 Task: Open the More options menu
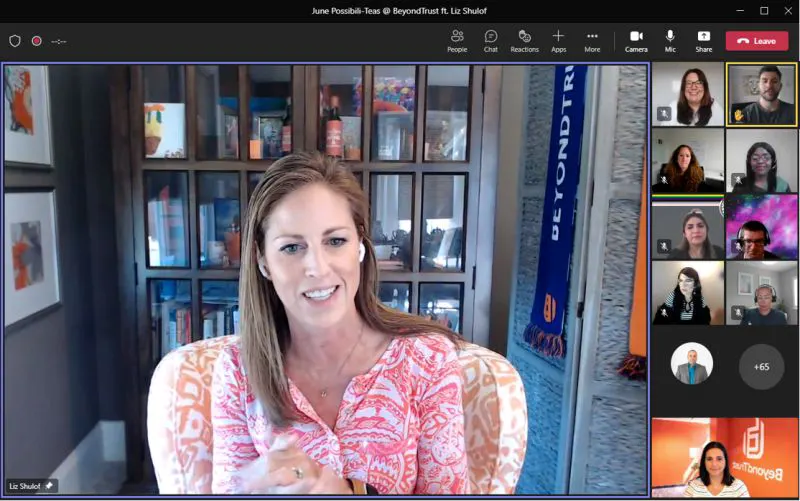point(592,41)
